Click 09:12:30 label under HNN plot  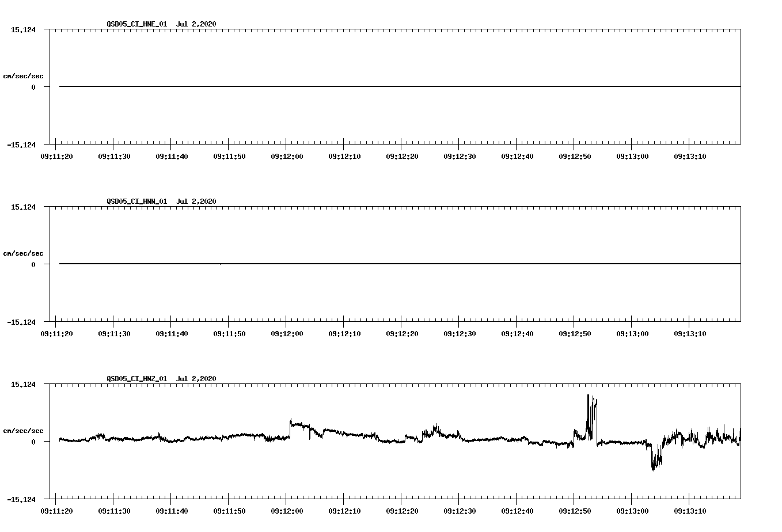[460, 334]
